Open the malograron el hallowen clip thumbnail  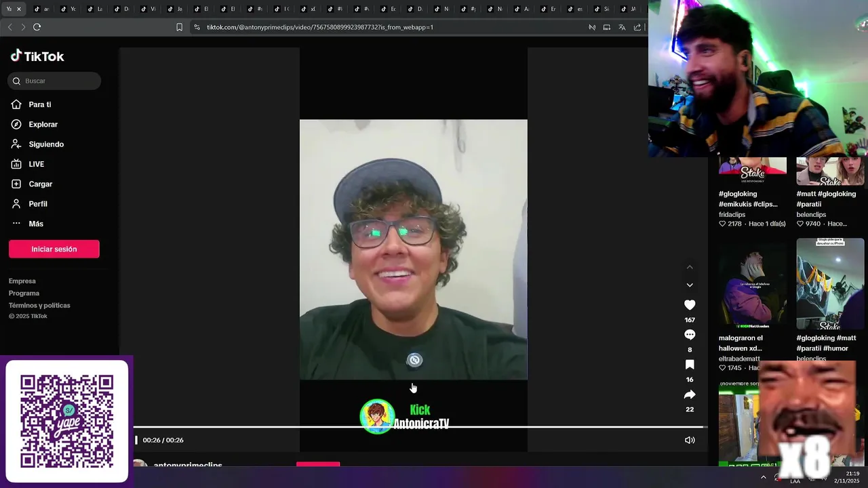click(x=753, y=283)
